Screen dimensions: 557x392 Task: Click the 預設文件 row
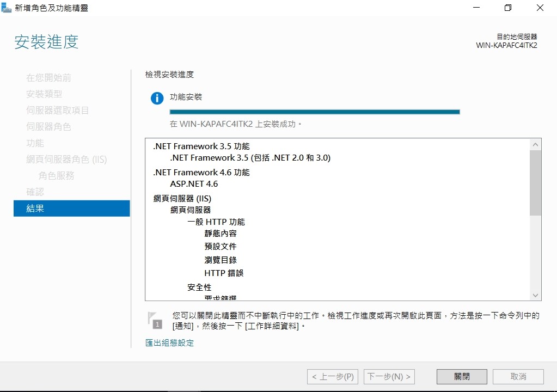221,247
